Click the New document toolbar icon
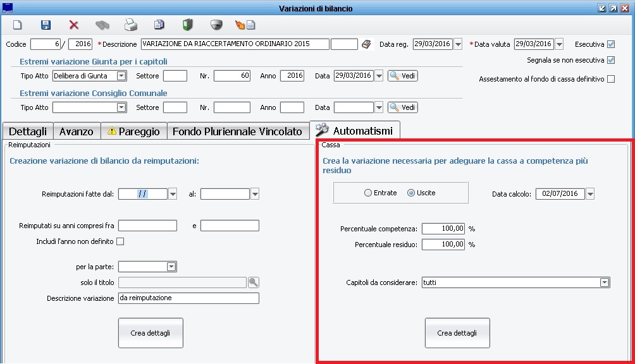The height and width of the screenshot is (364, 635). tap(18, 25)
